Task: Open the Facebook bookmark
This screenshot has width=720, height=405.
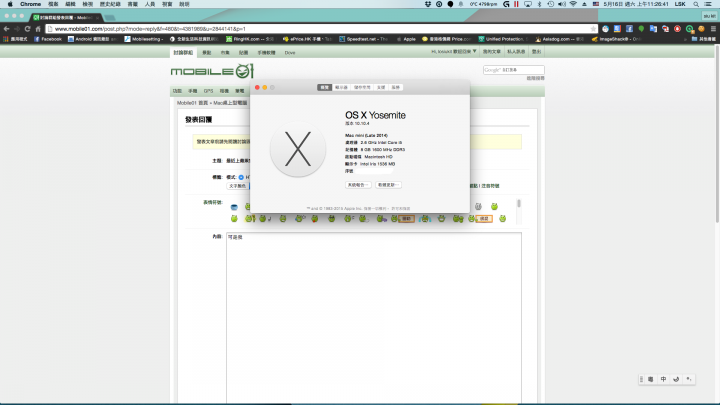Action: tap(48, 39)
